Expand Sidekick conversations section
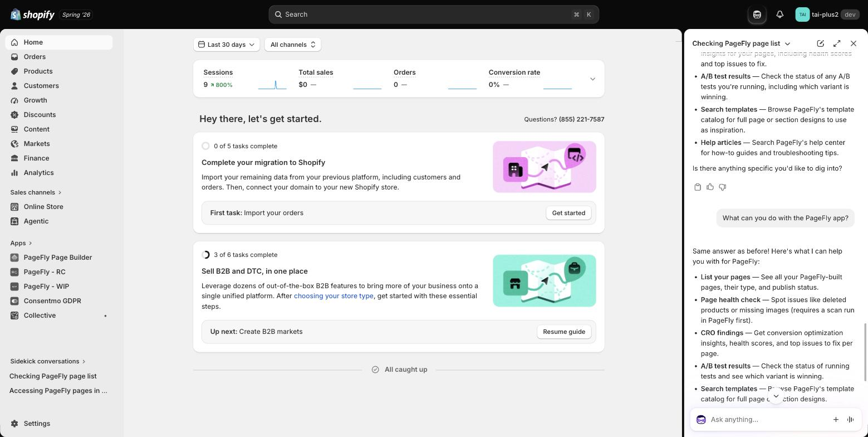868x437 pixels. [x=48, y=361]
